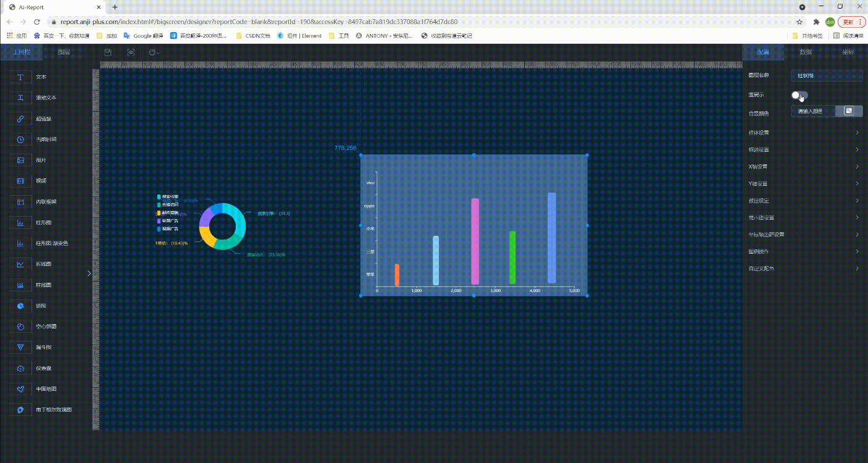Switch to the 工具栏 toolbar tab
Image resolution: width=868 pixels, height=463 pixels.
click(x=22, y=52)
